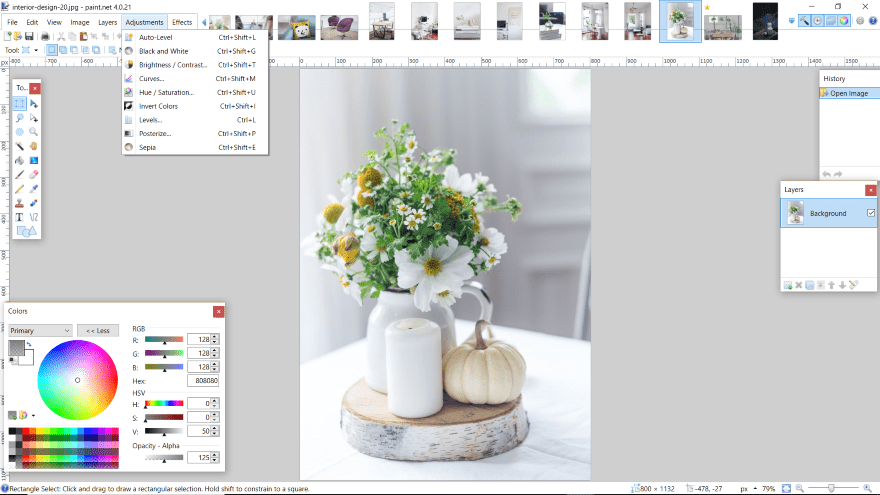
Task: Click the Print icon in toolbar
Action: [x=45, y=36]
